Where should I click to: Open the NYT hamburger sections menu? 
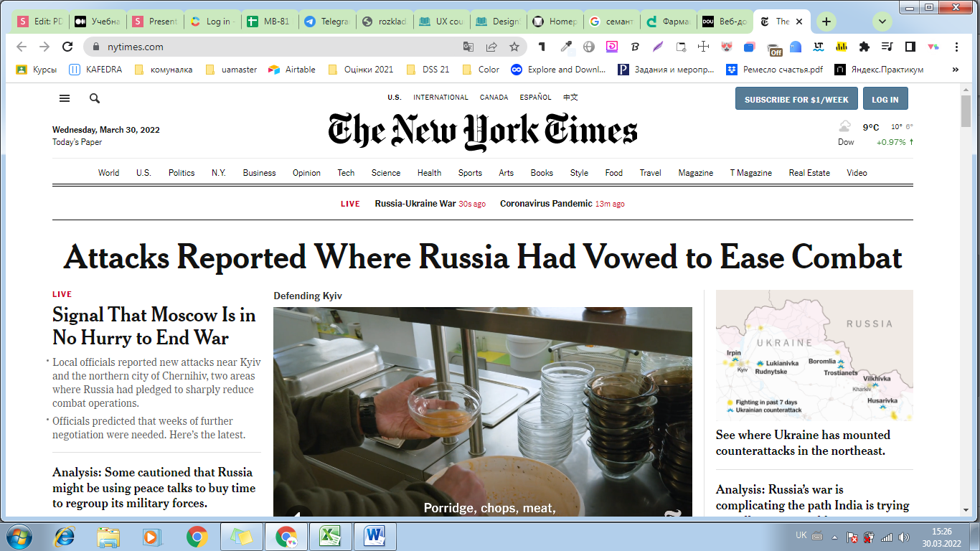tap(65, 98)
